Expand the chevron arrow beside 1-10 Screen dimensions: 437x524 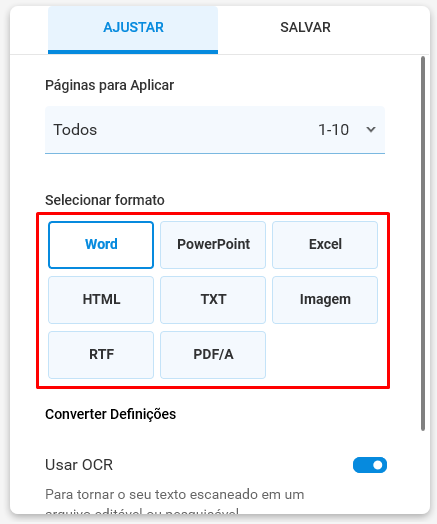tap(371, 130)
